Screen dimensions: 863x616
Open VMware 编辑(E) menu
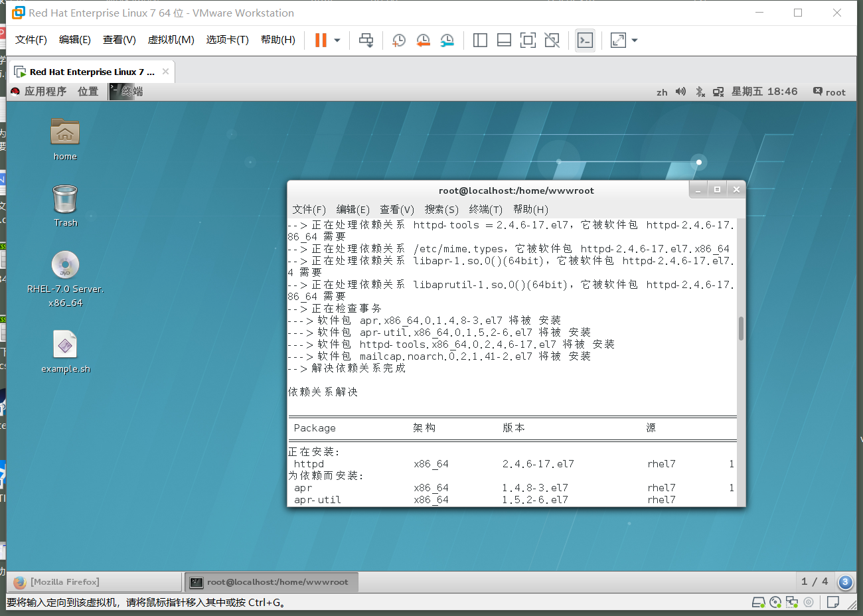coord(75,40)
